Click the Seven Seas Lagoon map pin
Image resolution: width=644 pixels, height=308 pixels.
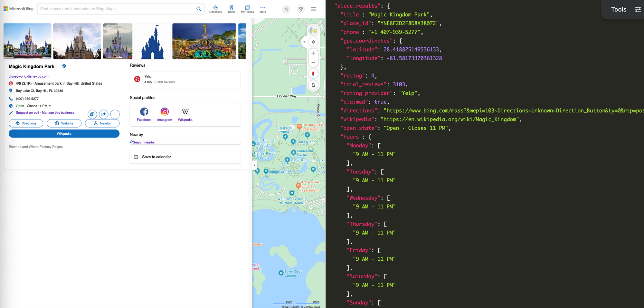pos(281,273)
